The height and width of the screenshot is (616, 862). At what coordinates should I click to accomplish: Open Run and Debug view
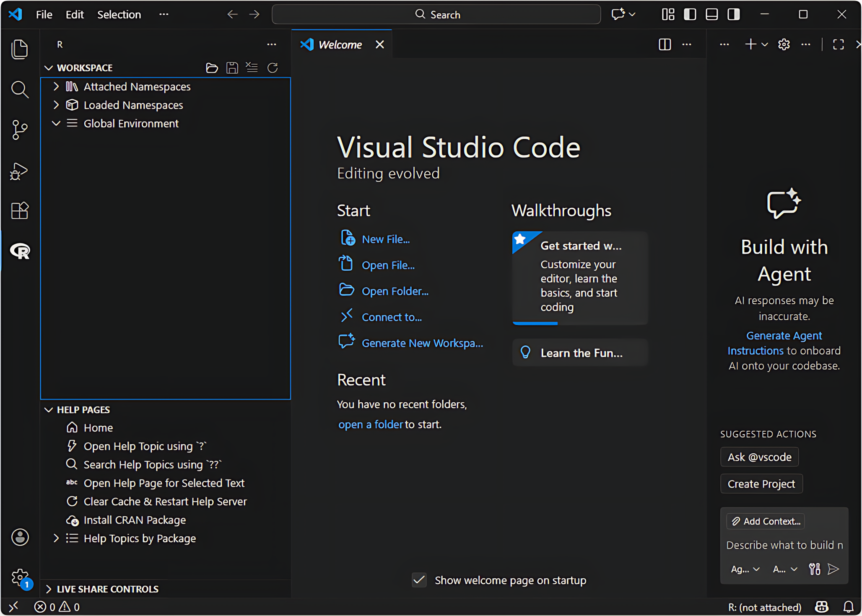[x=20, y=171]
